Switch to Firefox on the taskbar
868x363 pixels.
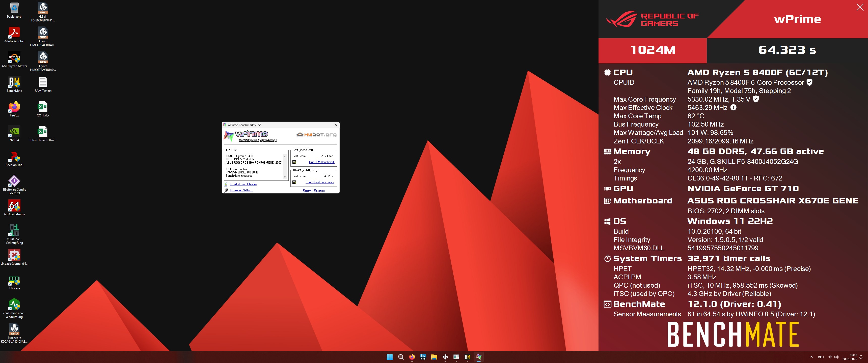point(412,357)
